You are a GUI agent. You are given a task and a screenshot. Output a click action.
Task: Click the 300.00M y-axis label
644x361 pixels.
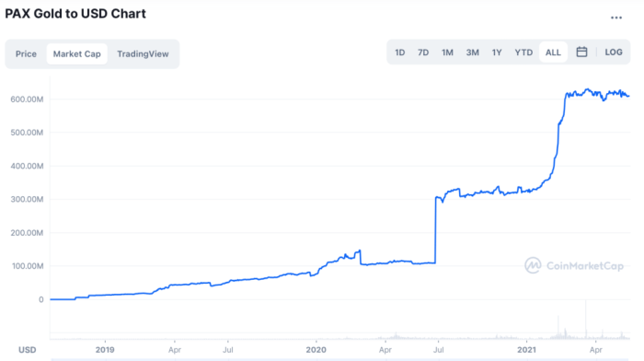click(27, 200)
